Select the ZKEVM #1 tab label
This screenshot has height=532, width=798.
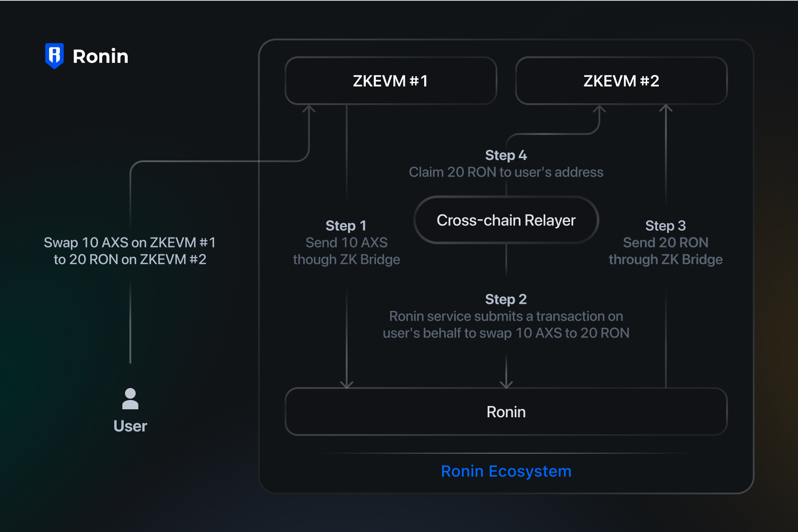pyautogui.click(x=391, y=81)
